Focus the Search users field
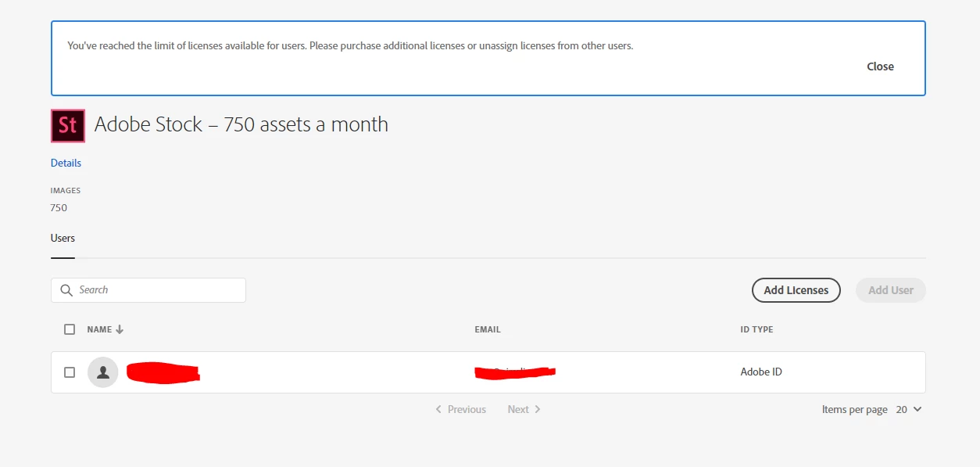 pyautogui.click(x=148, y=290)
